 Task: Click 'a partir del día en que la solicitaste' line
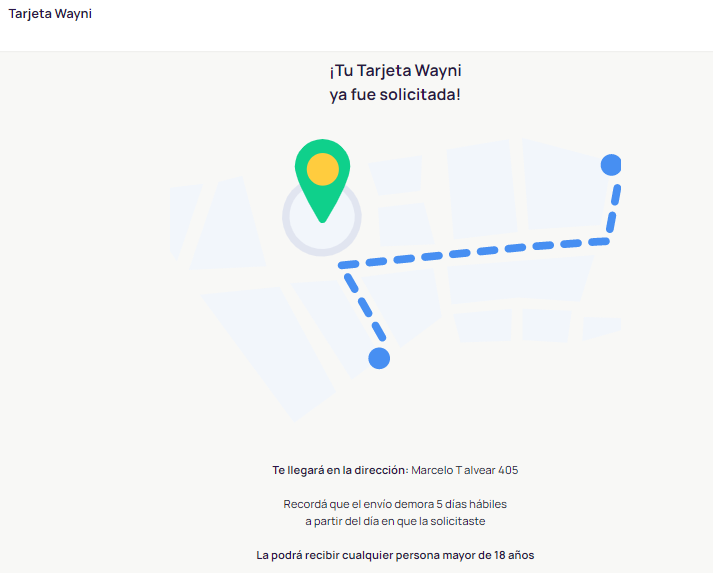click(x=395, y=521)
